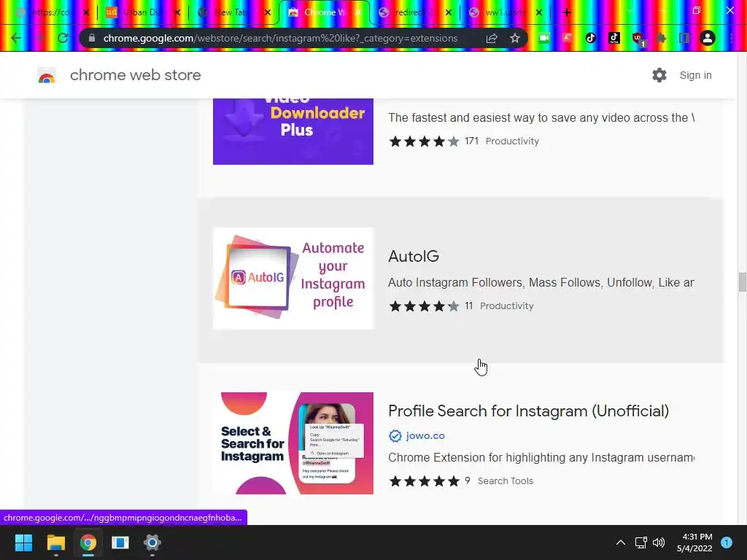Close the New Tab tab
The width and height of the screenshot is (747, 560).
[268, 12]
